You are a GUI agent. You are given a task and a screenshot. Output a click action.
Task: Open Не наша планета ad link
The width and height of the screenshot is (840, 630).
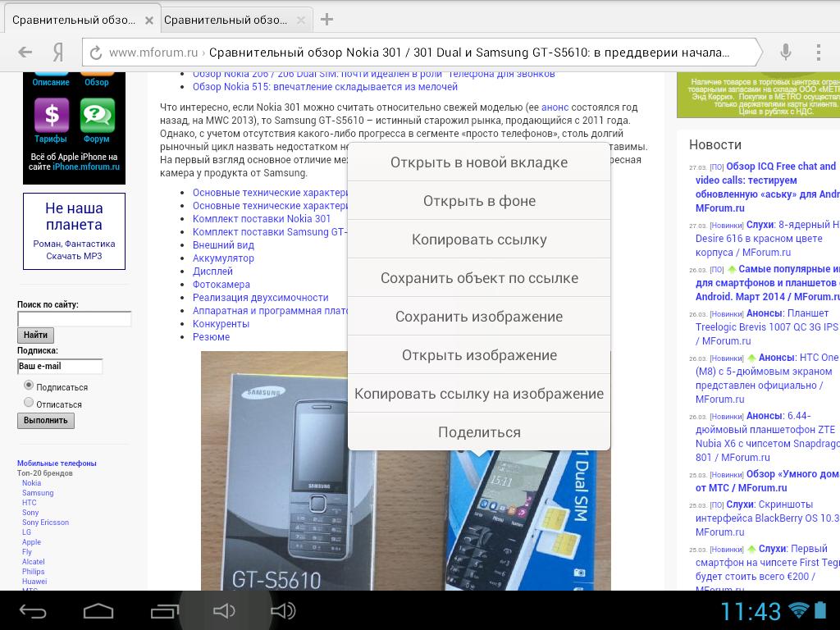coord(74,231)
